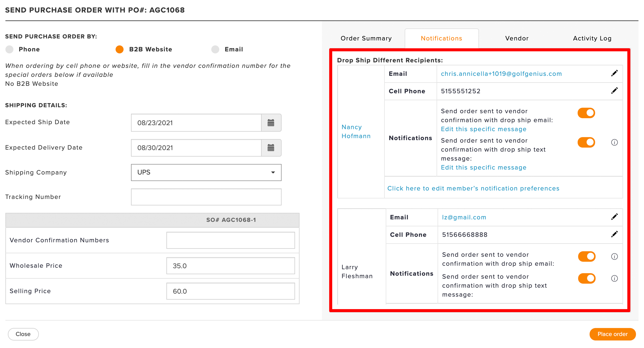Viewport: 644px width, 348px height.
Task: Edit Nancy Hofmann's email with pencil icon
Action: pyautogui.click(x=614, y=73)
